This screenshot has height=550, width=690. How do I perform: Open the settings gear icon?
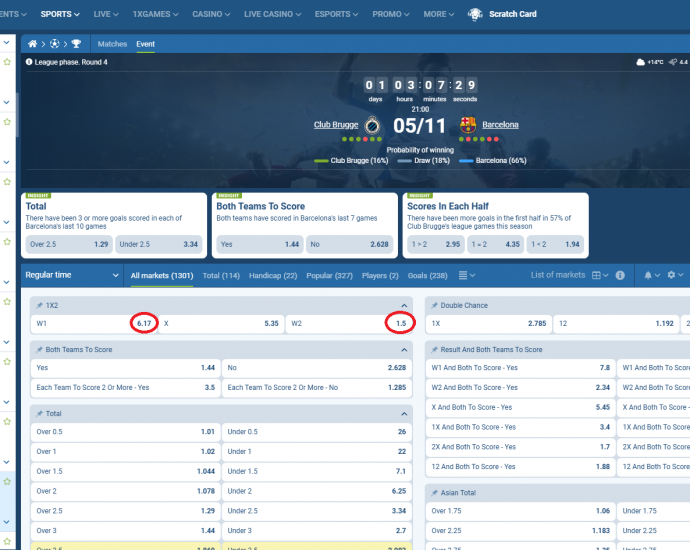pos(671,275)
